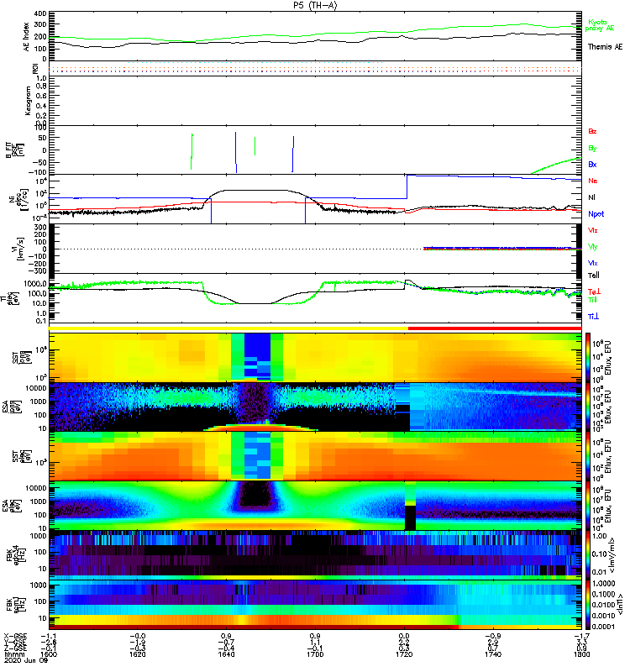Select the green "By" legend entry
630x672 pixels.
click(x=592, y=149)
